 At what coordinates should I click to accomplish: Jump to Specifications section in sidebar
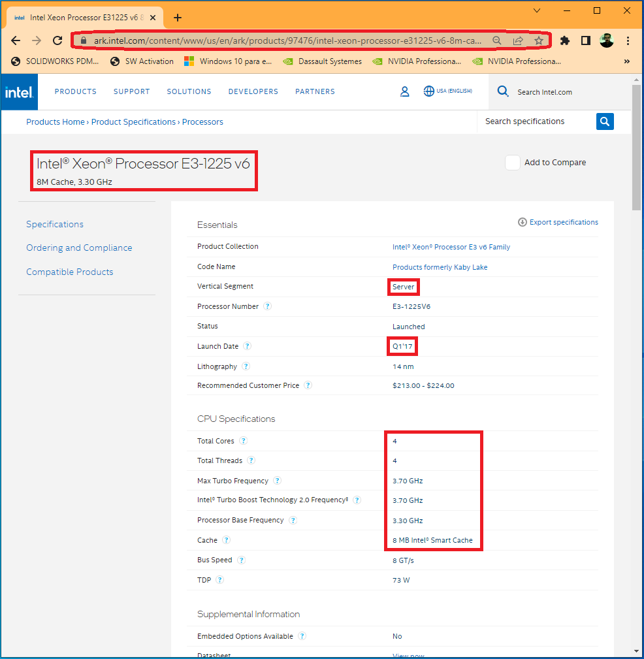pos(55,224)
